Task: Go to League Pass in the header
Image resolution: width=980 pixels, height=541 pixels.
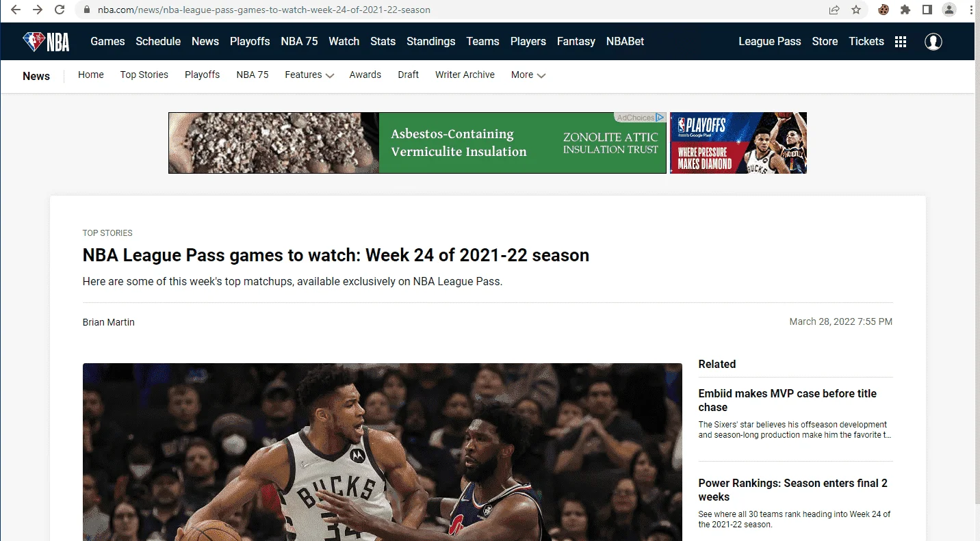Action: pyautogui.click(x=770, y=41)
